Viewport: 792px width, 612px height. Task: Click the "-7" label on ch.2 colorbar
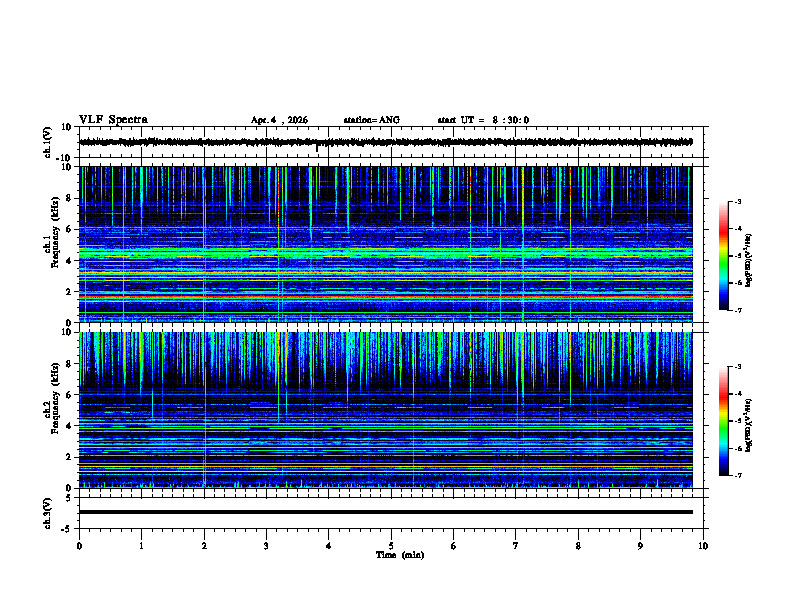pos(737,475)
